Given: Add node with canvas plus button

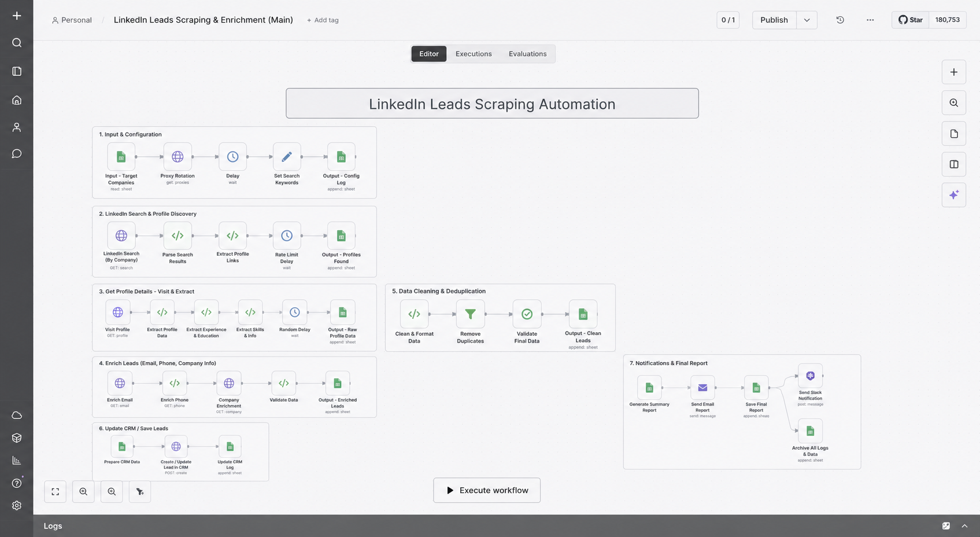Looking at the screenshot, I should pyautogui.click(x=954, y=72).
